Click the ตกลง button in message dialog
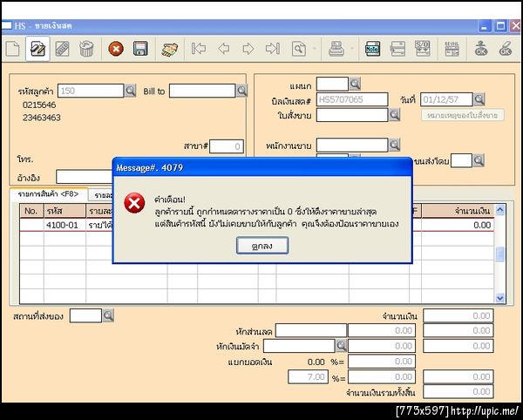 click(x=262, y=246)
